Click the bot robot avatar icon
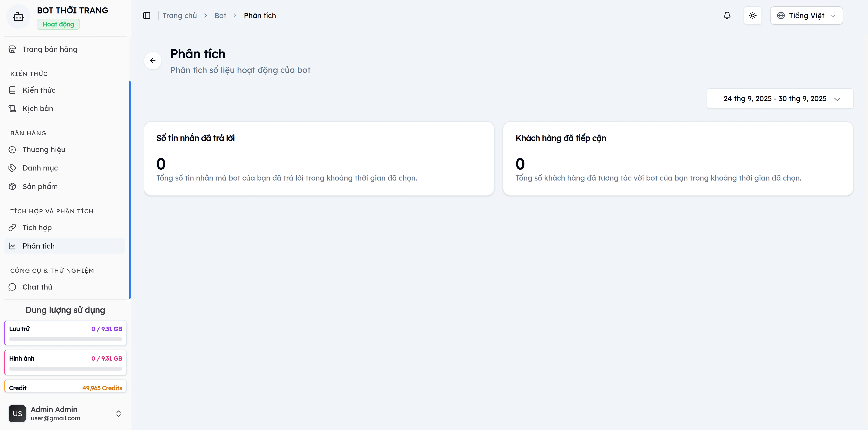Viewport: 868px width, 430px height. tap(18, 17)
